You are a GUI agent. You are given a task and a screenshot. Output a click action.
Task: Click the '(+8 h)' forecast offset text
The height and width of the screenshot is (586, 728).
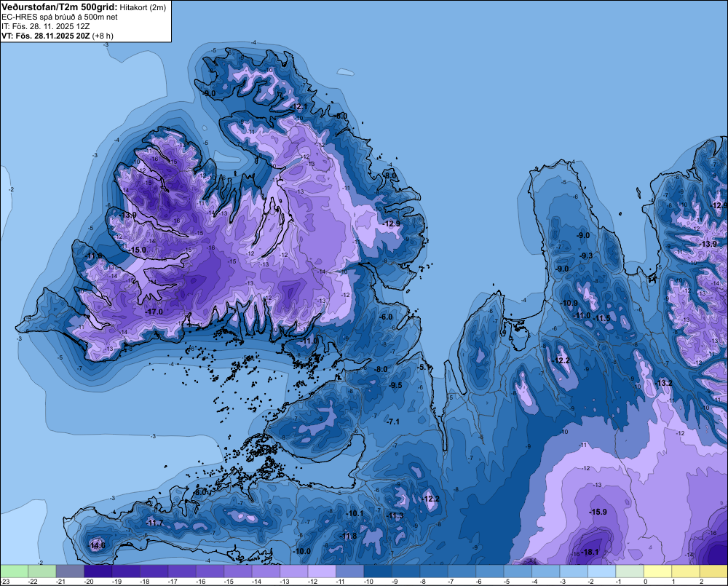point(103,36)
